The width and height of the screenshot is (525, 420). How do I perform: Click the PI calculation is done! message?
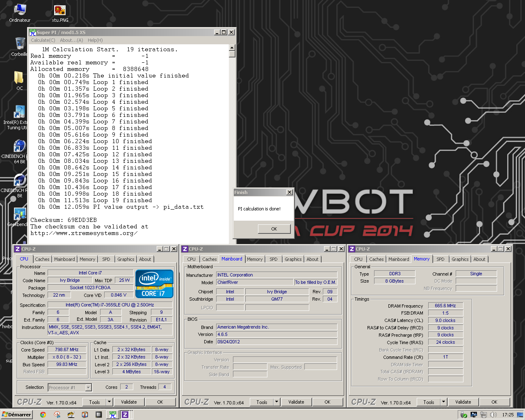pos(259,209)
